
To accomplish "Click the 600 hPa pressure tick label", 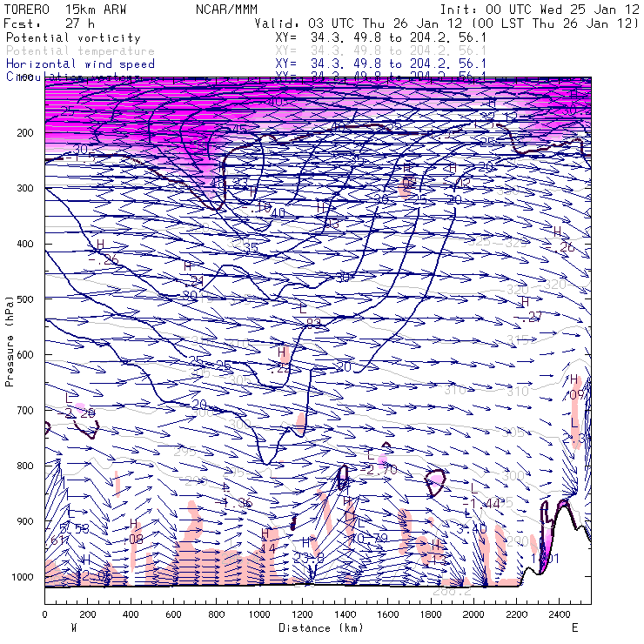I will 25,354.
